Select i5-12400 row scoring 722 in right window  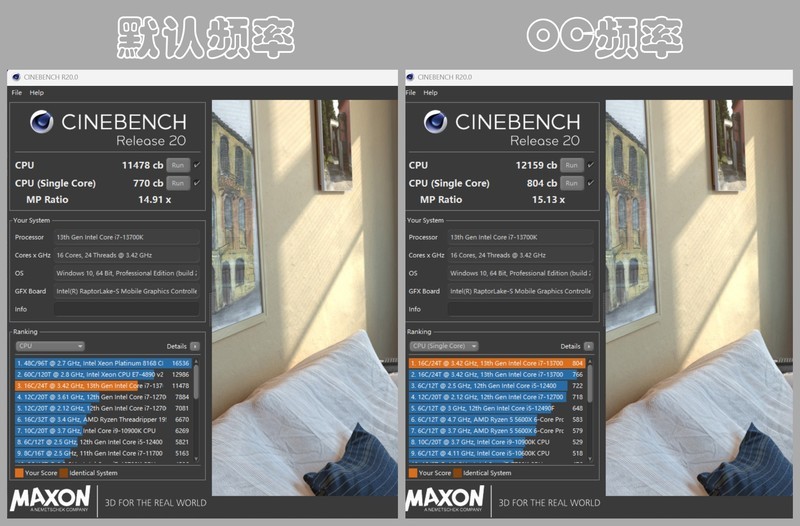point(497,386)
